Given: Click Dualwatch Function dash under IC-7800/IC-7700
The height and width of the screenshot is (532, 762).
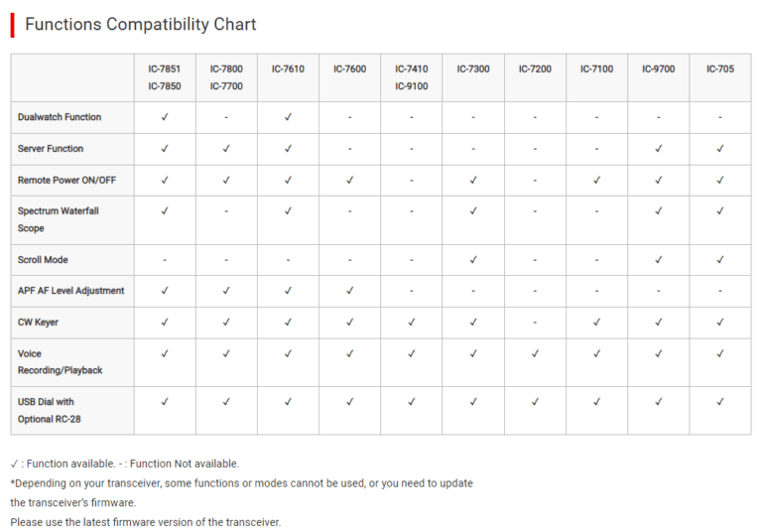Looking at the screenshot, I should (226, 117).
